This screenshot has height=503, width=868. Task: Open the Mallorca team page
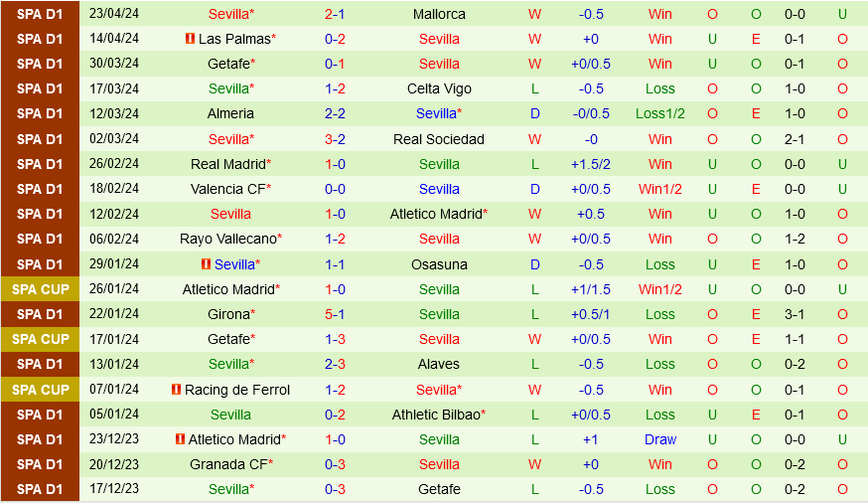pyautogui.click(x=439, y=14)
